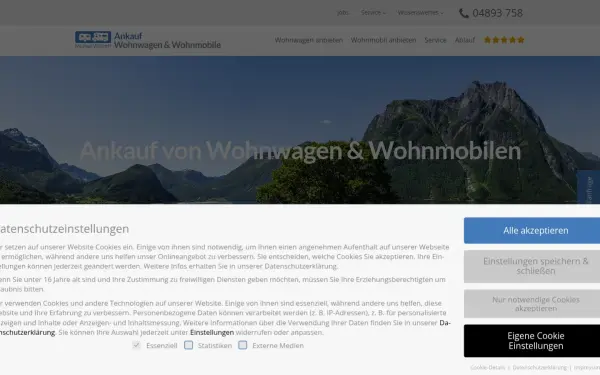
Task: Open Wohnwagen anbieten menu item
Action: point(308,40)
